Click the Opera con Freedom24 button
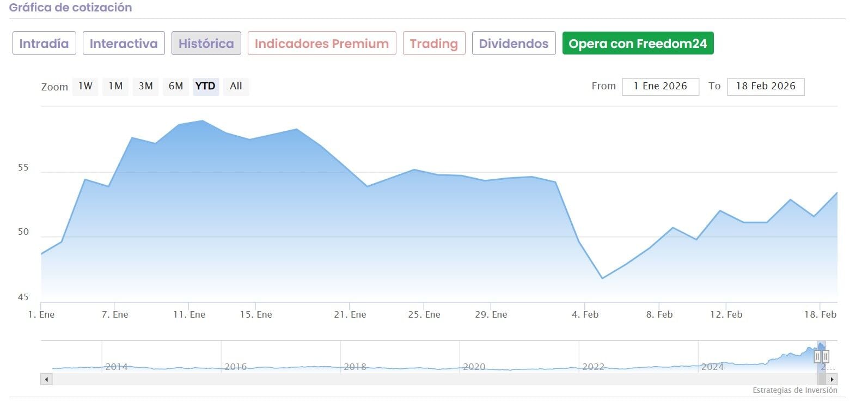Screen dimensions: 868x413 click(x=638, y=44)
